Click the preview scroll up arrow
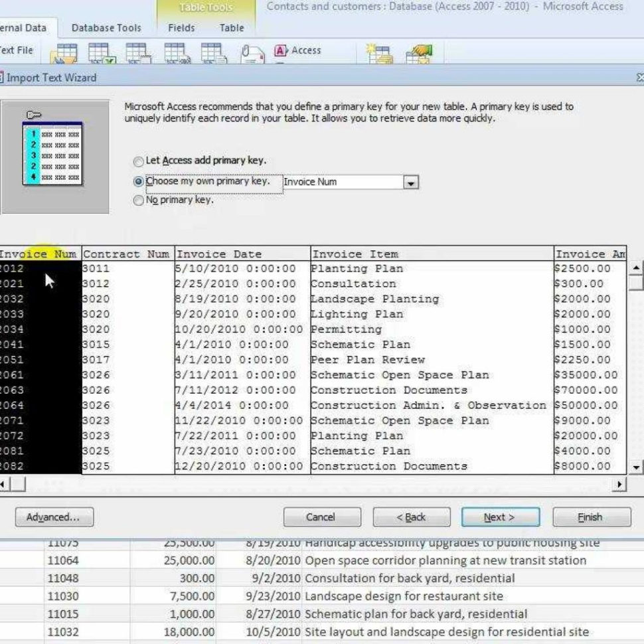The width and height of the screenshot is (644, 644). click(x=636, y=268)
